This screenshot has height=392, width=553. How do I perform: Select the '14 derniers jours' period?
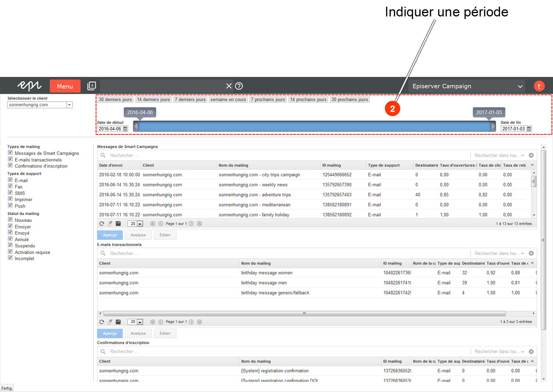(x=154, y=99)
